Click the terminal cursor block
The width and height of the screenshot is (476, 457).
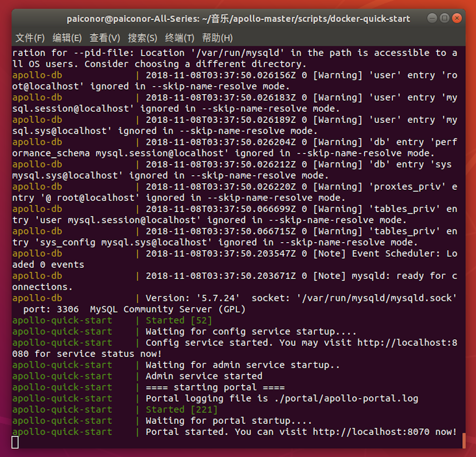pos(15,443)
